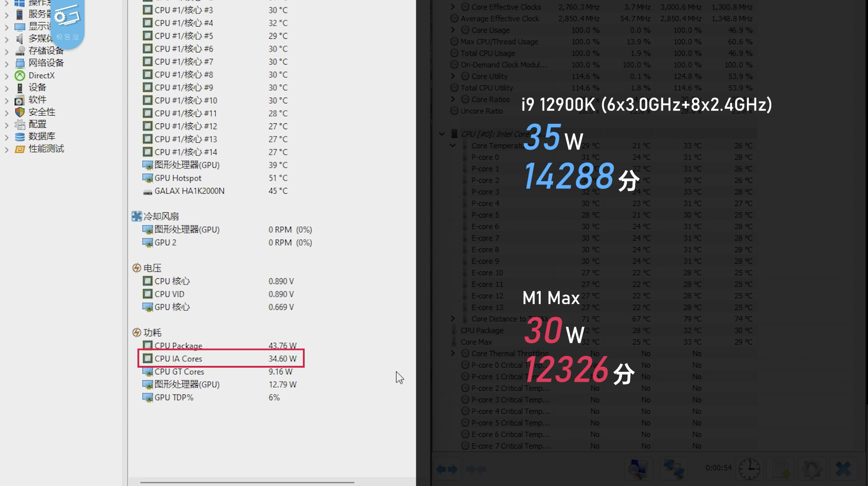Reset HWiNFO timer via clock icon
The width and height of the screenshot is (868, 486).
(749, 469)
